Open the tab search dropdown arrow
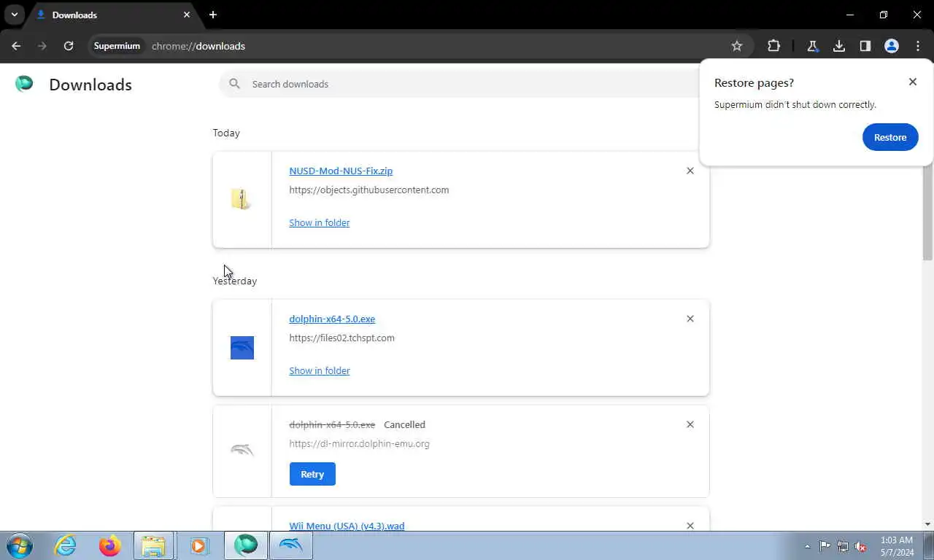Viewport: 934px width, 560px height. tap(14, 15)
